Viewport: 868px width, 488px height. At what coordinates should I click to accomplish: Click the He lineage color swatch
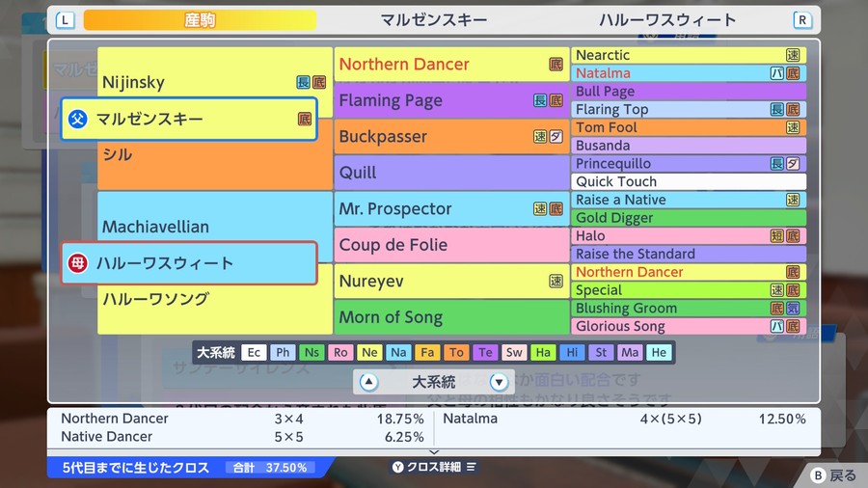pyautogui.click(x=659, y=352)
